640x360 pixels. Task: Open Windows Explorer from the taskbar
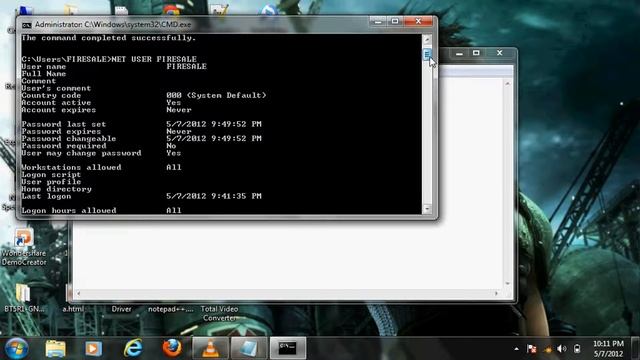(56, 348)
